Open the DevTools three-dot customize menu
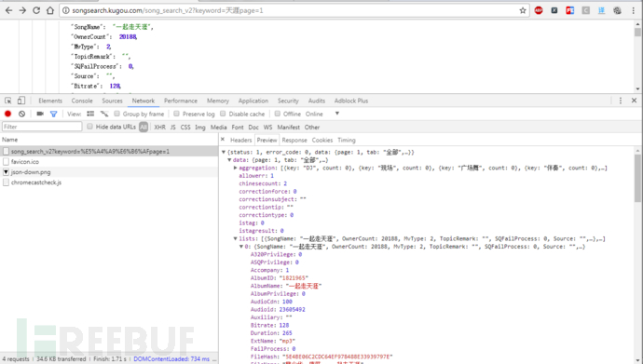The width and height of the screenshot is (643, 364). (621, 101)
